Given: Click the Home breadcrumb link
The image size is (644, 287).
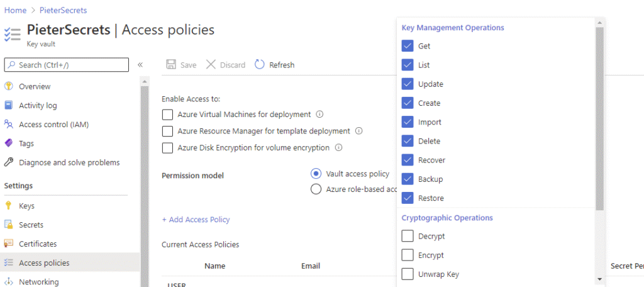Looking at the screenshot, I should (15, 10).
